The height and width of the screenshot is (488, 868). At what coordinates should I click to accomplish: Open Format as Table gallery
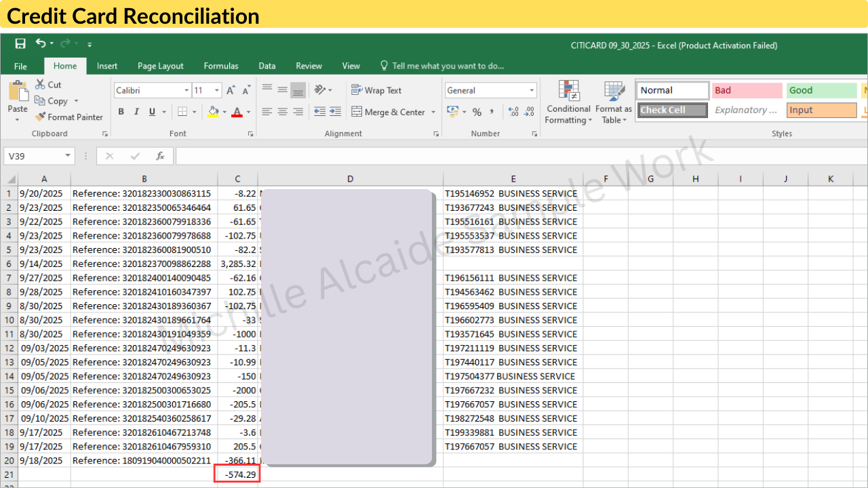[614, 102]
